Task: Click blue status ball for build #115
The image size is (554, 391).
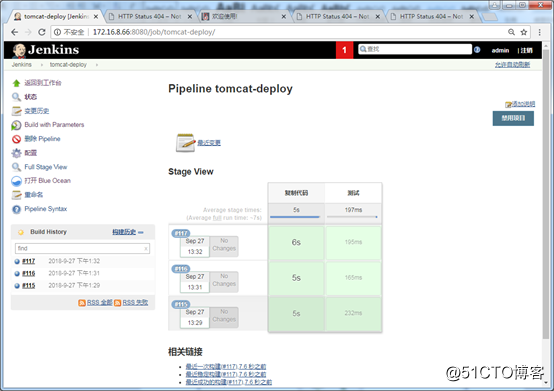Action: [17, 286]
